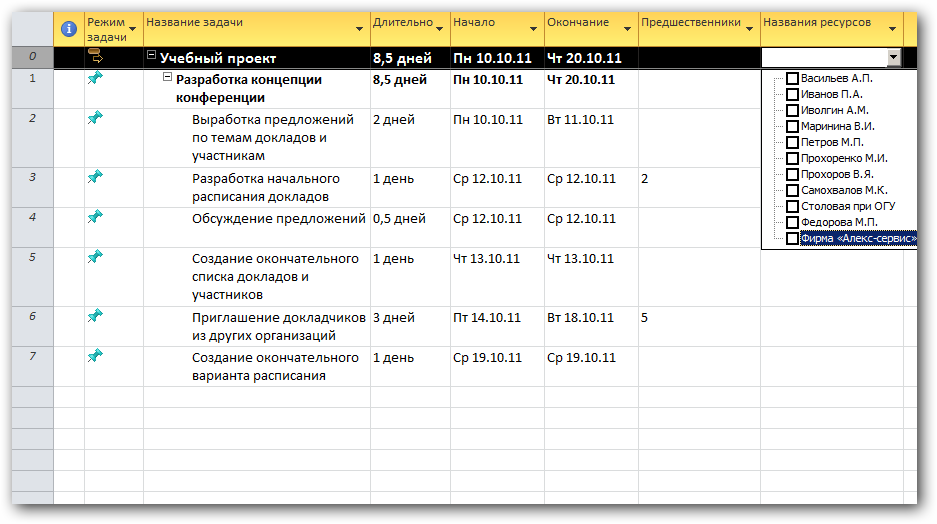The image size is (937, 524).
Task: Click the resource combo box arrow in row 0
Action: pyautogui.click(x=893, y=57)
